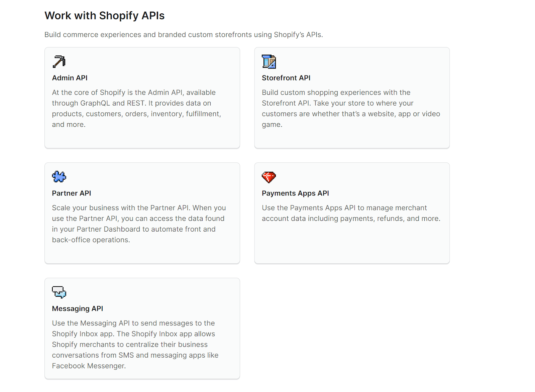Click the Work with Shopify APIs heading
Image resolution: width=535 pixels, height=392 pixels.
104,15
